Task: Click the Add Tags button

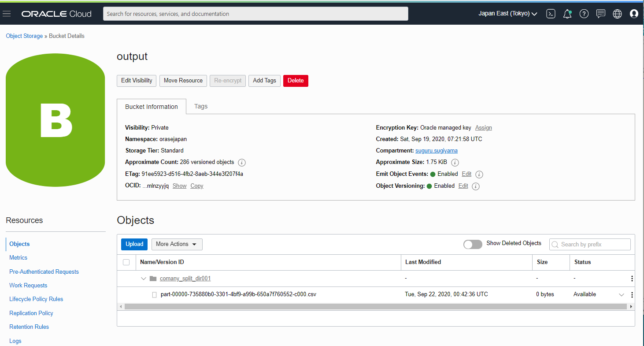Action: point(264,81)
